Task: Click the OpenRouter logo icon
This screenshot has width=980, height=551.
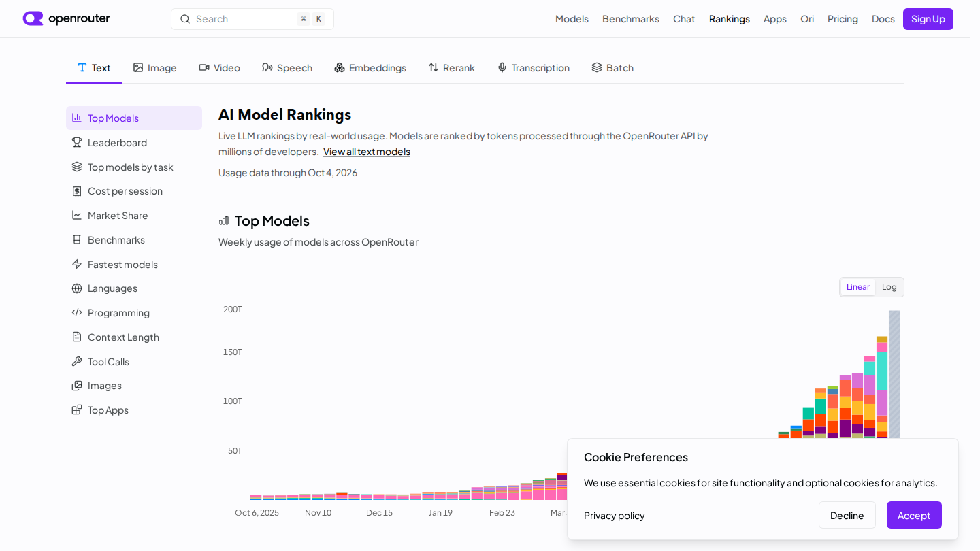Action: coord(33,18)
